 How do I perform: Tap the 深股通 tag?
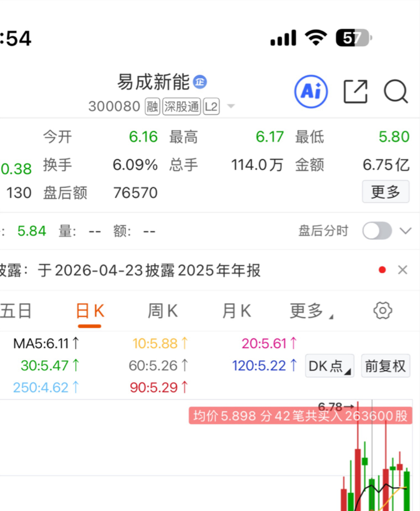182,107
